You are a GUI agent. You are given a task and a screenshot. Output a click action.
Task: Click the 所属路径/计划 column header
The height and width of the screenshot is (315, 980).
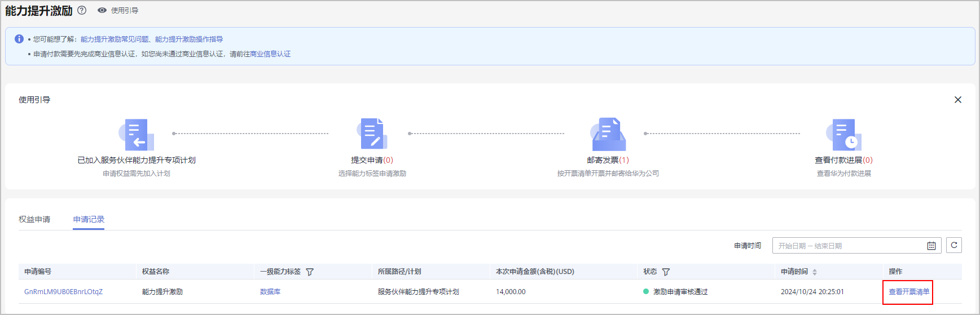[x=399, y=272]
